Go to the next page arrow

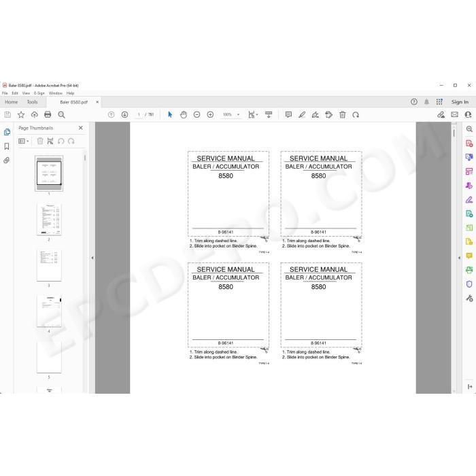tap(124, 115)
